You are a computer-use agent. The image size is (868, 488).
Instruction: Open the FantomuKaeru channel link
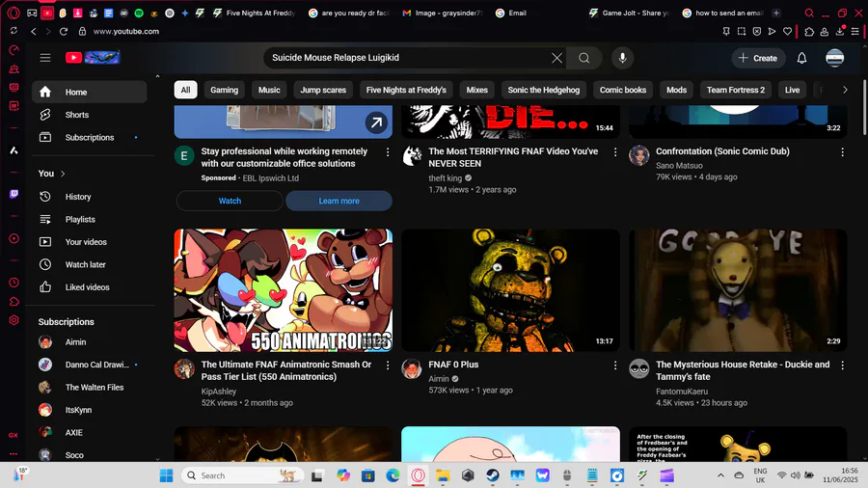tap(682, 392)
